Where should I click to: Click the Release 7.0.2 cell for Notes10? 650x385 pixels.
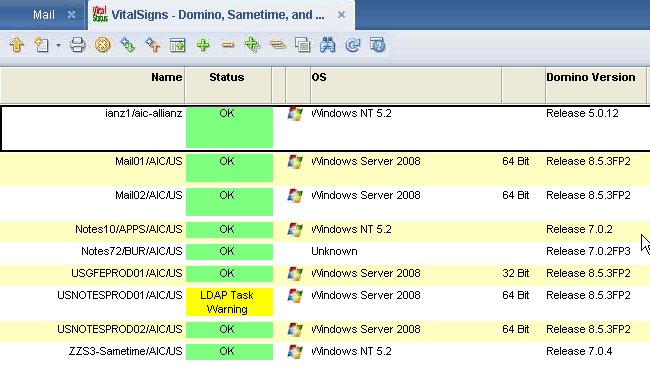click(579, 229)
